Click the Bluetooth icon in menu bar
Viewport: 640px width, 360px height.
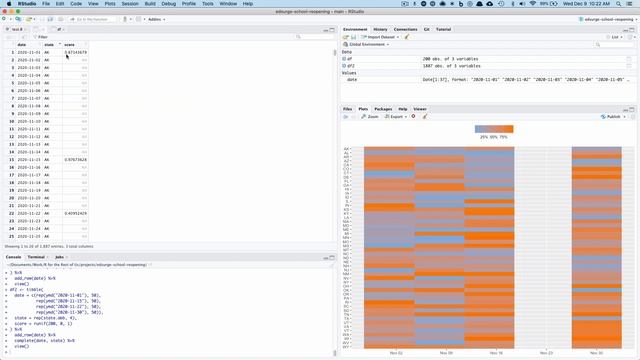coord(513,4)
